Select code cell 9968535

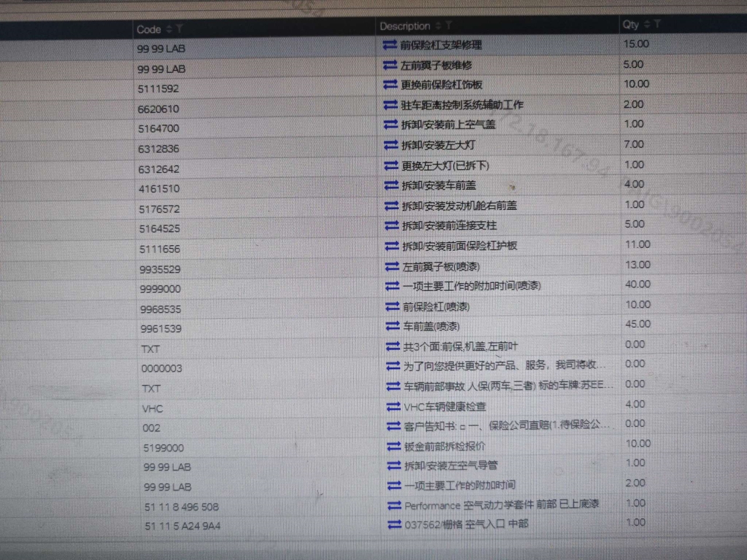click(160, 310)
